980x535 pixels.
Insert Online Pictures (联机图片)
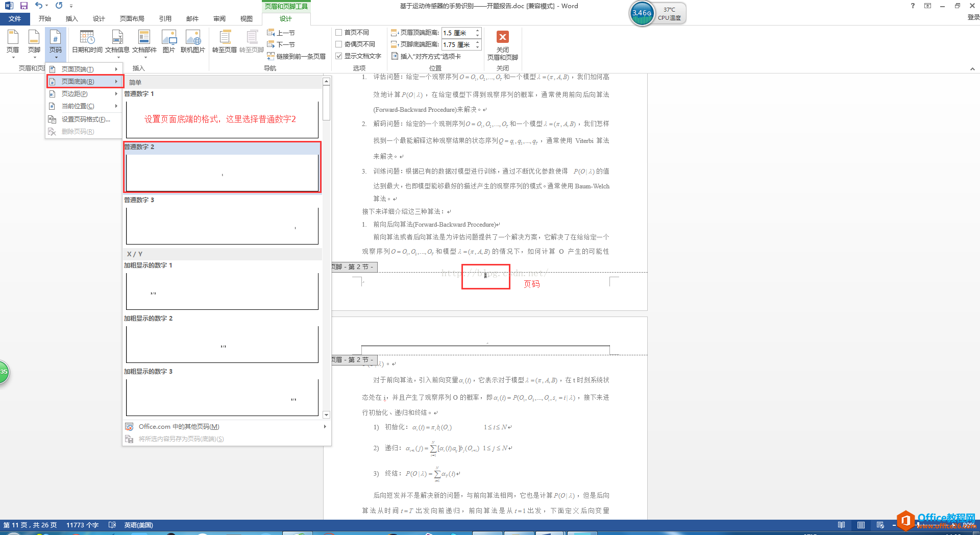point(193,42)
